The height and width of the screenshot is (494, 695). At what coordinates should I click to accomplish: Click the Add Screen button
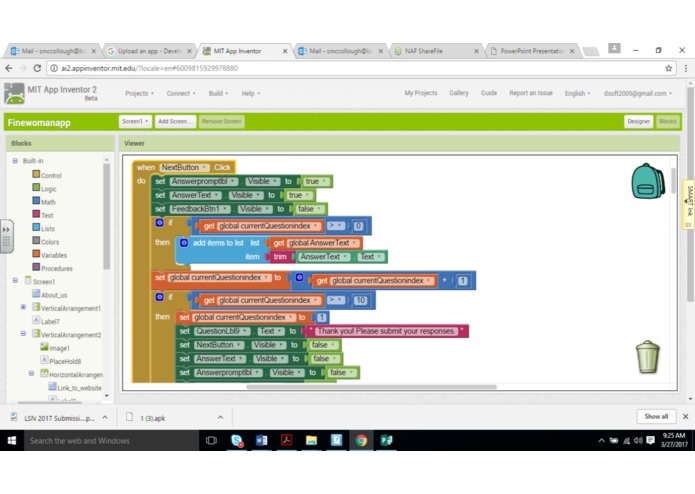tap(175, 121)
